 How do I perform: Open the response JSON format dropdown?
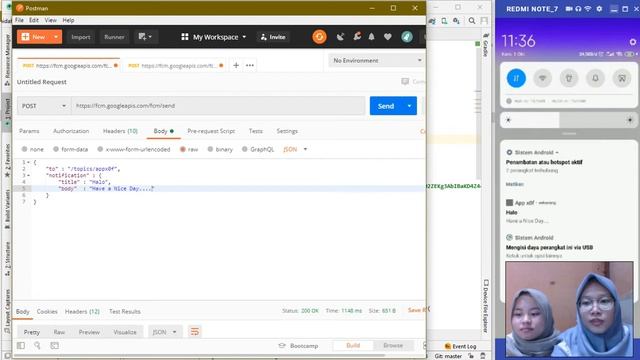164,332
